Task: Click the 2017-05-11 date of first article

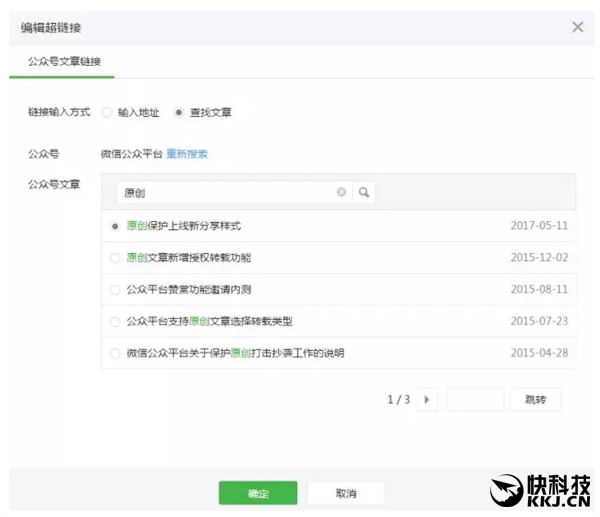Action: point(538,226)
